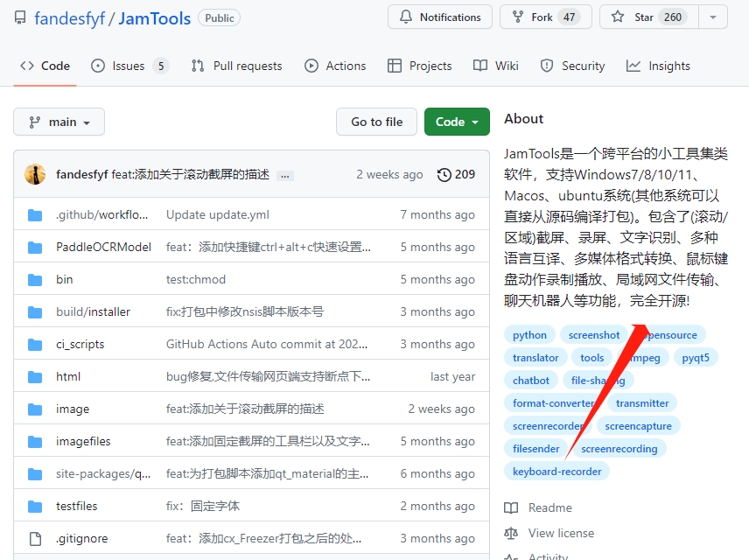Click the build/installer folder icon

pyautogui.click(x=35, y=312)
